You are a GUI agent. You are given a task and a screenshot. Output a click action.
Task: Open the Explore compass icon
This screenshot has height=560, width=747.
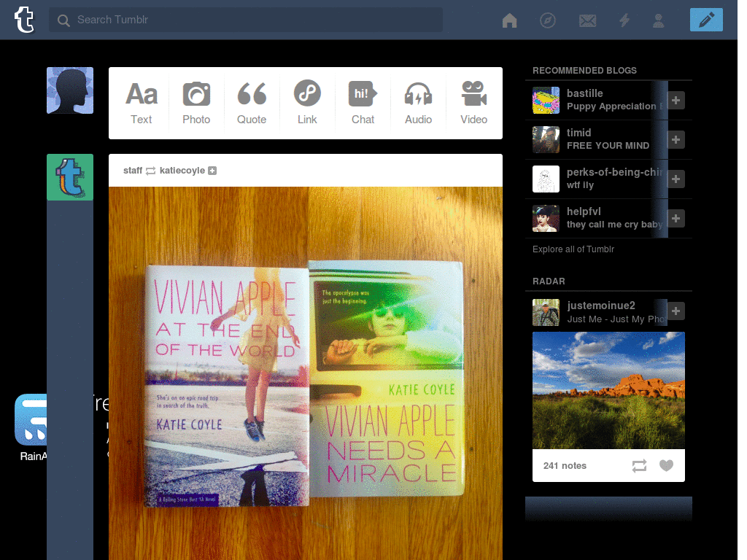pos(547,20)
